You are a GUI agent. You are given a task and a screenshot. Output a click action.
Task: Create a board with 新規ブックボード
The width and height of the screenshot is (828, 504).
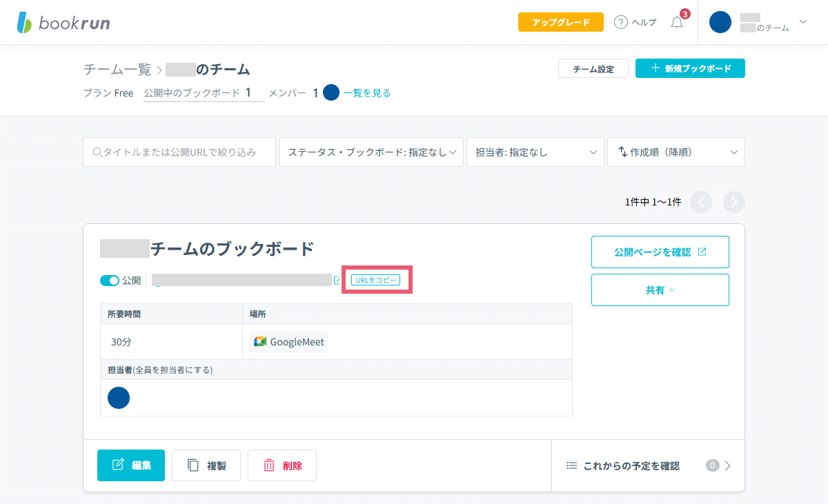click(x=689, y=68)
